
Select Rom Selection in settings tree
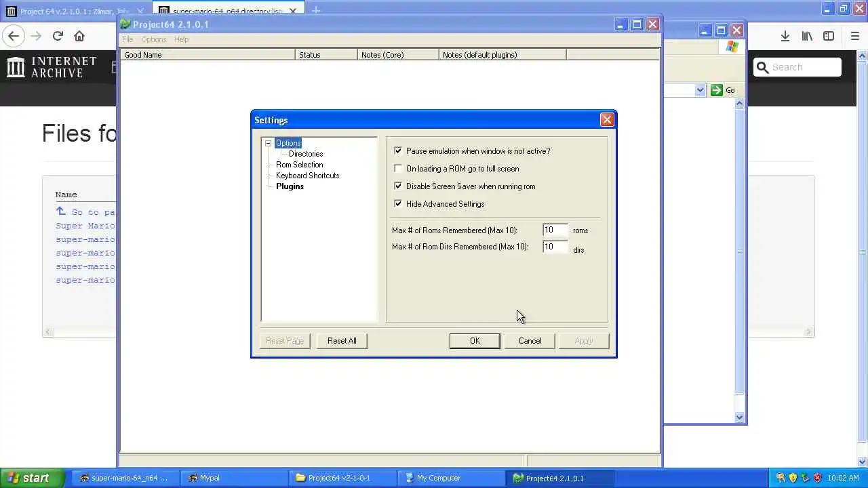[x=299, y=165]
